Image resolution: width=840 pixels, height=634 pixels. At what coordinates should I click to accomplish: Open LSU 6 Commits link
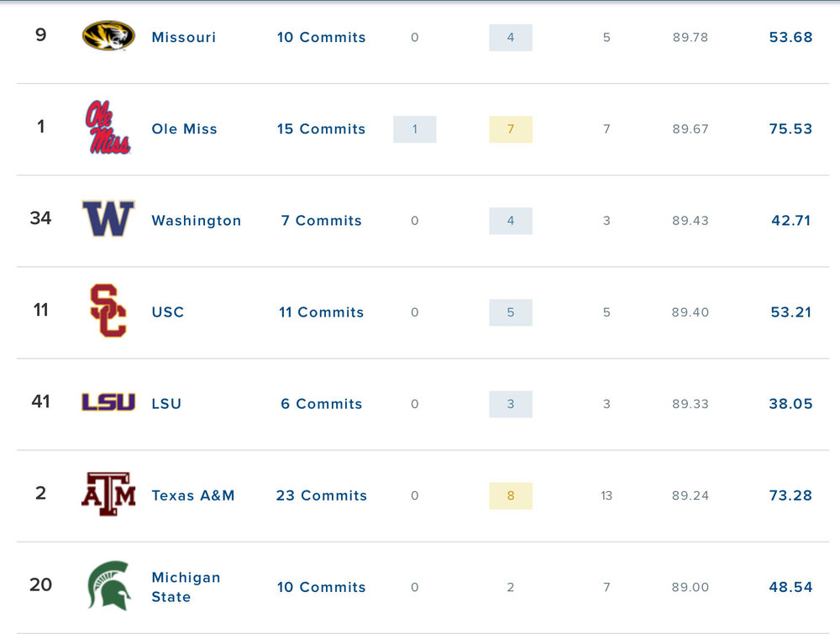tap(322, 404)
